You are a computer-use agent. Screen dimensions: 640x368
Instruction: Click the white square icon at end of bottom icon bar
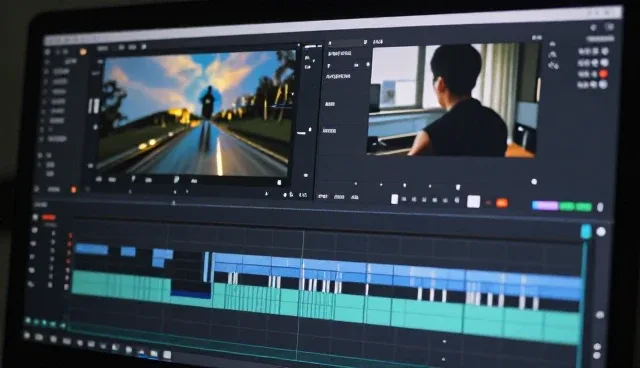pos(167,355)
